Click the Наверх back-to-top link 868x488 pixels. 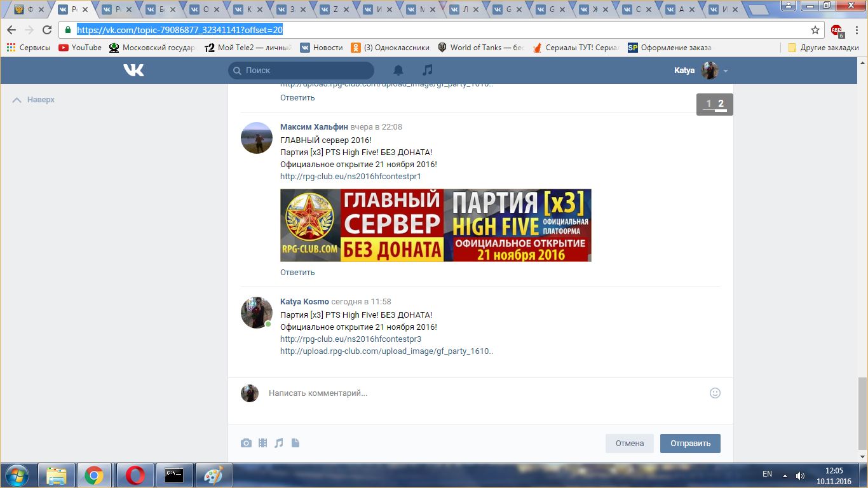(34, 100)
